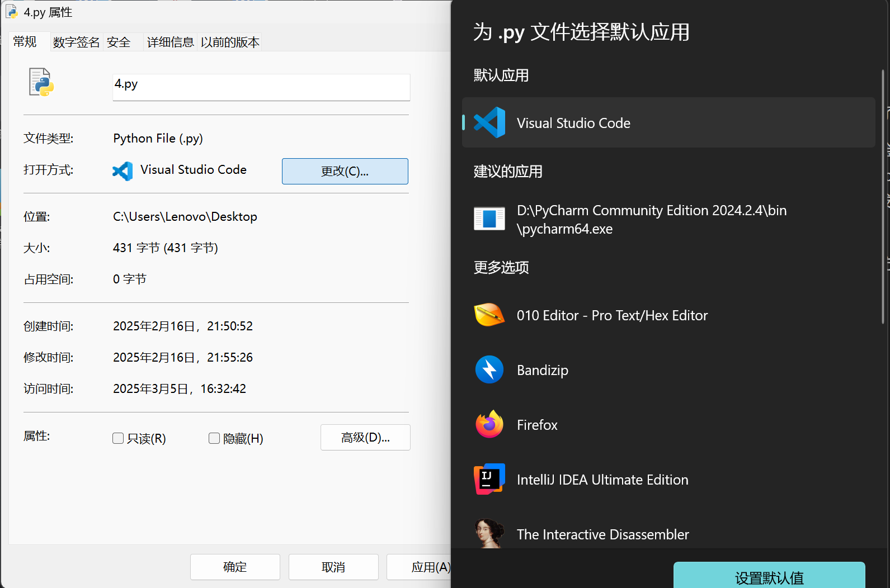
Task: Click the 'C:\Users\Lenovo\Desktop' location value
Action: point(185,216)
